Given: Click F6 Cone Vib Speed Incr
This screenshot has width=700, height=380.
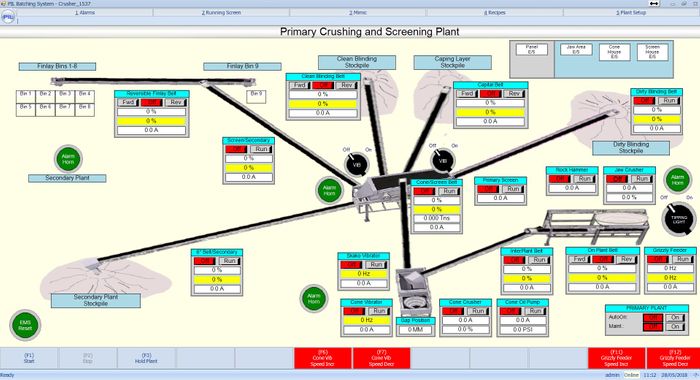Looking at the screenshot, I should tap(323, 358).
